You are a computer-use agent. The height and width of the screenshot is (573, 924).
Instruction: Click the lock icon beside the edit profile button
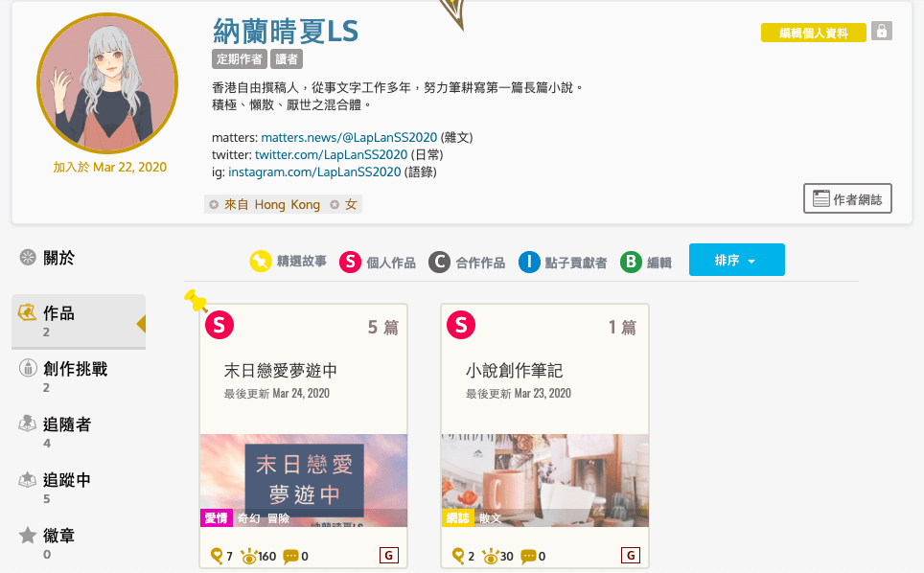[x=882, y=31]
